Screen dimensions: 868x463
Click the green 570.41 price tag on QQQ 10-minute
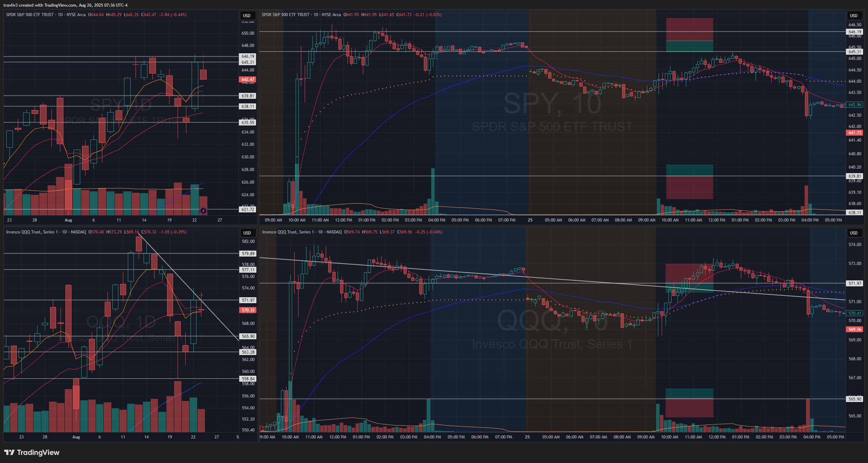pyautogui.click(x=855, y=313)
